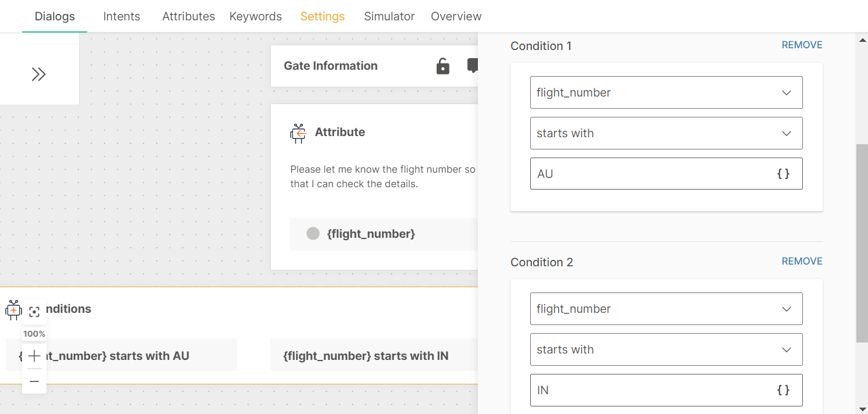Select the grey circle beside {flight_number}
Viewport: 868px width, 414px height.
coord(313,234)
